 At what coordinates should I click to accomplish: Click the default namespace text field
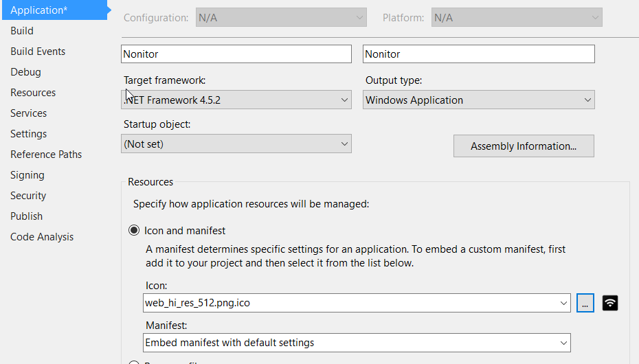pos(478,54)
